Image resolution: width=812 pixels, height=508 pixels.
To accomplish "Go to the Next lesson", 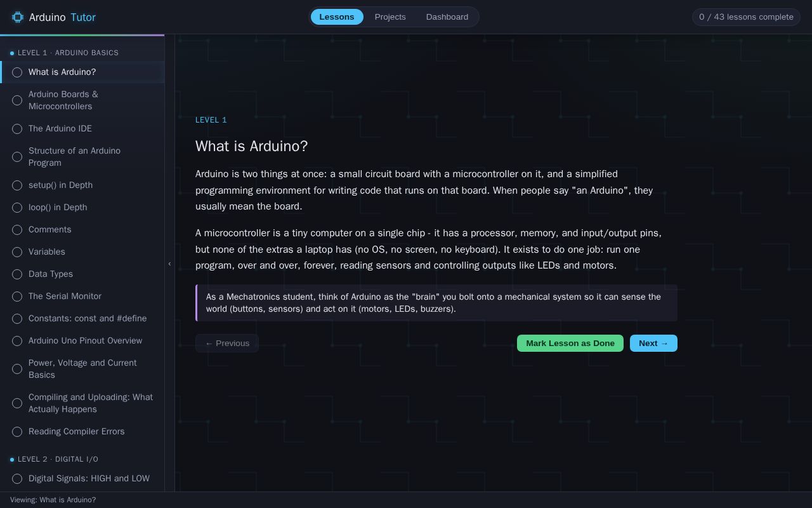I will [653, 343].
